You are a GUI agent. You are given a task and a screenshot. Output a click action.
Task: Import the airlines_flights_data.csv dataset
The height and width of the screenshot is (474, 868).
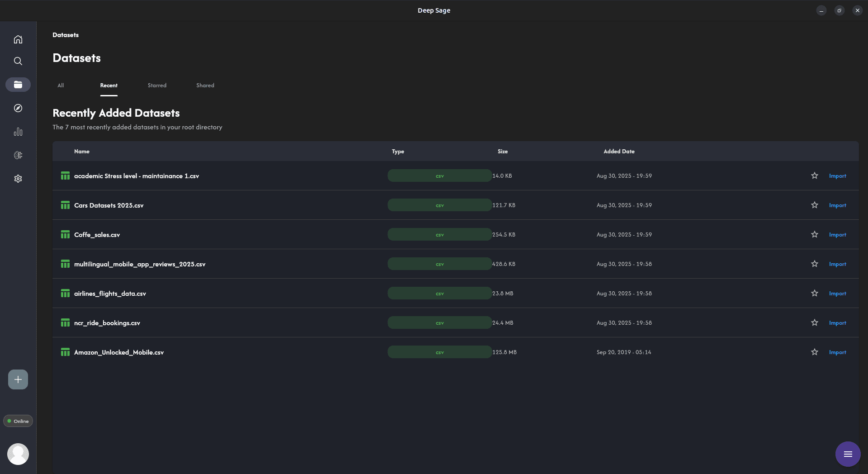tap(837, 294)
